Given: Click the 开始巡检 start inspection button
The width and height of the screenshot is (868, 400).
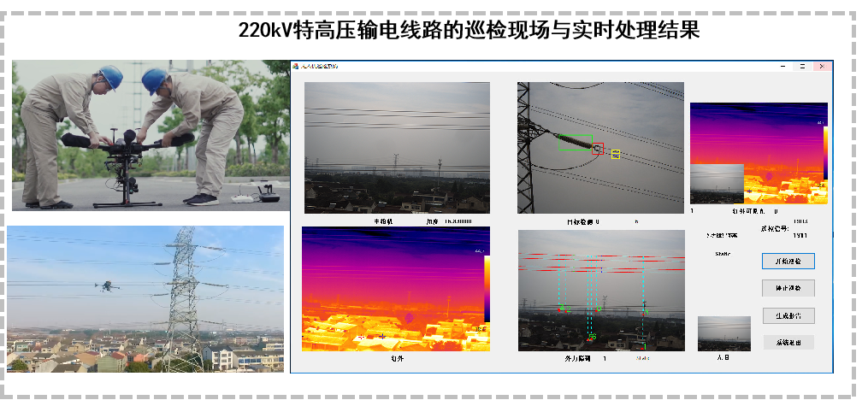Looking at the screenshot, I should click(x=788, y=262).
